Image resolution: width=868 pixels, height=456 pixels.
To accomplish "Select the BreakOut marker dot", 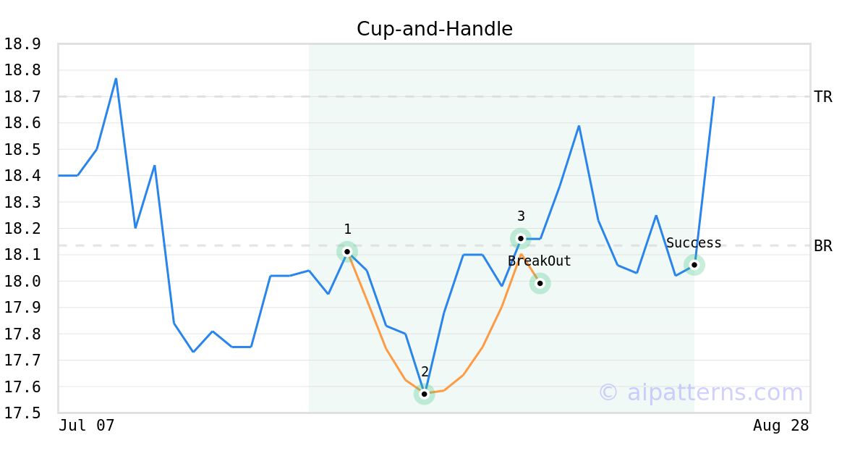I will tap(540, 283).
